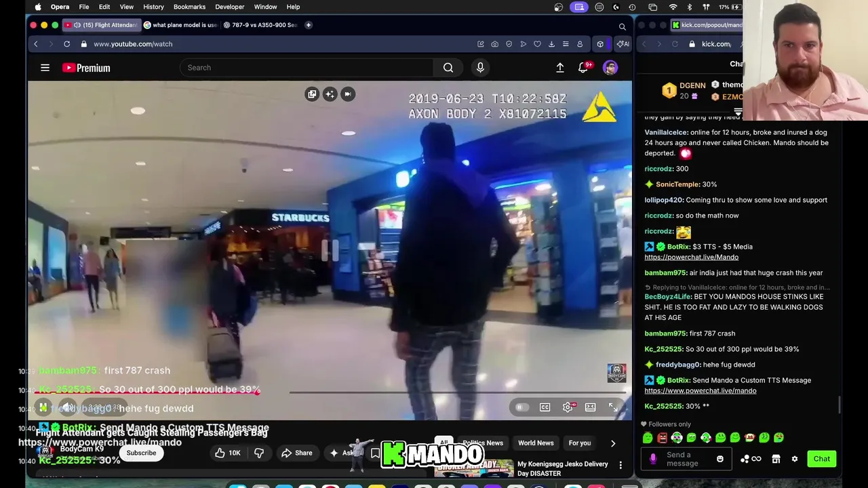Toggle the video autoplay switch
The image size is (868, 488).
click(521, 407)
